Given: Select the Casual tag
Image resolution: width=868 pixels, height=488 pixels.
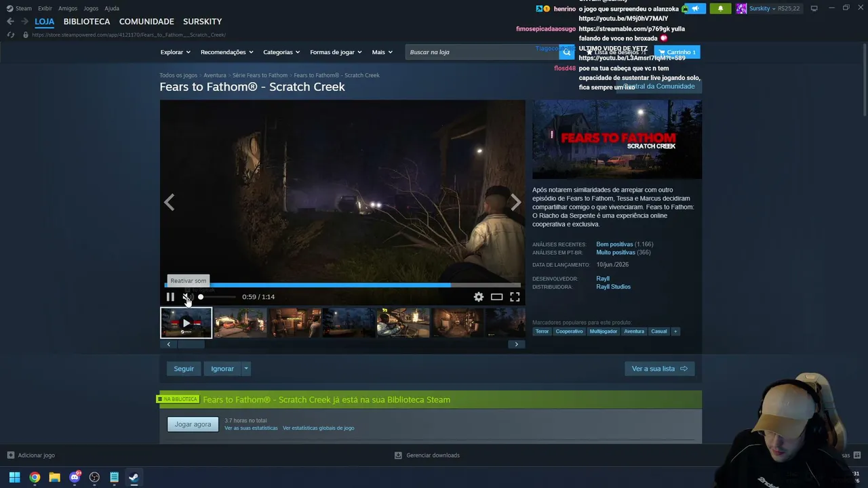Looking at the screenshot, I should [x=659, y=331].
